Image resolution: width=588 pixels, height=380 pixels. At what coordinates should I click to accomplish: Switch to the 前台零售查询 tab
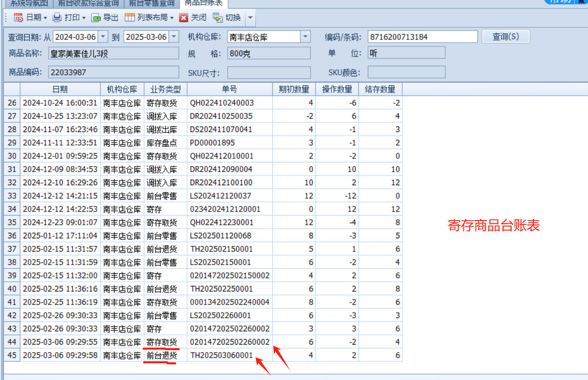(x=151, y=4)
